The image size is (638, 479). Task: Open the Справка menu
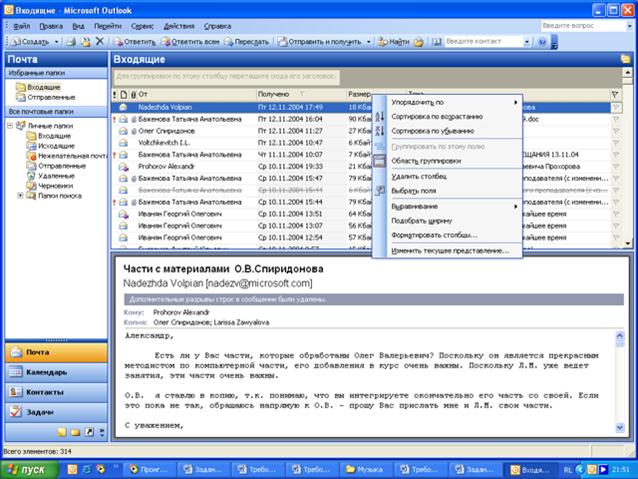click(x=217, y=26)
